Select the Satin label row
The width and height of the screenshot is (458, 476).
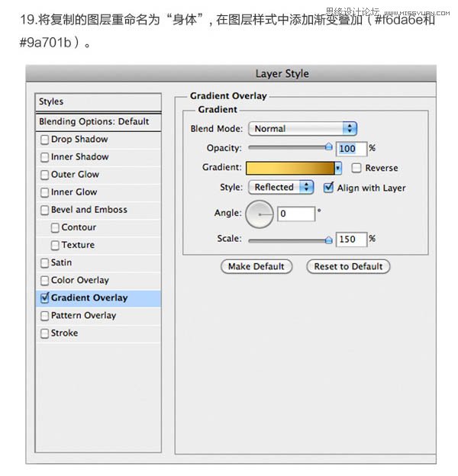(98, 263)
